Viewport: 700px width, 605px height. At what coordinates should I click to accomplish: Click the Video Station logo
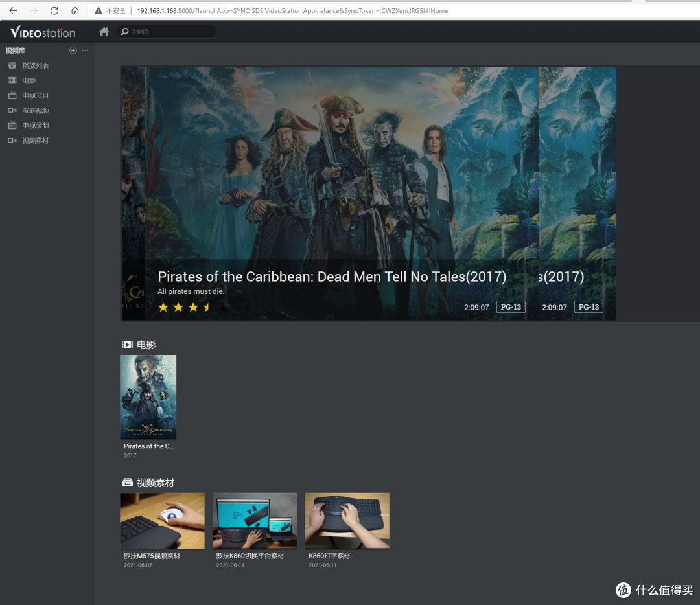click(41, 31)
